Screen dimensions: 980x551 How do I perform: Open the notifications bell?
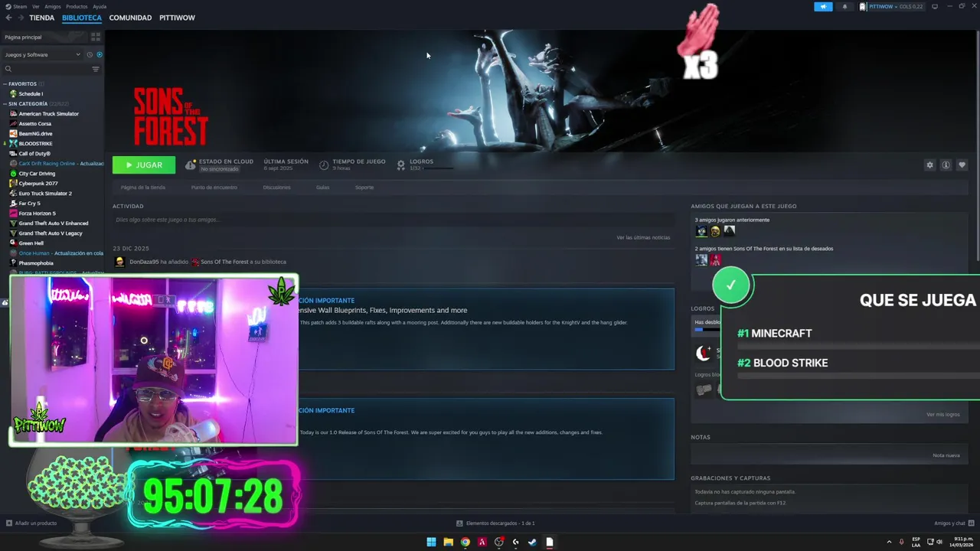[845, 6]
